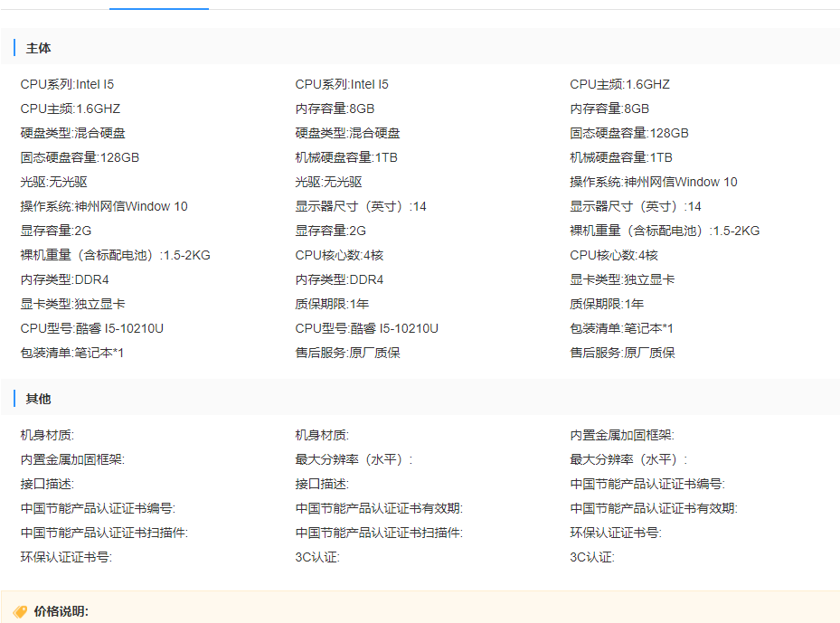Click the orange price tag icon
The height and width of the screenshot is (623, 840).
click(21, 611)
